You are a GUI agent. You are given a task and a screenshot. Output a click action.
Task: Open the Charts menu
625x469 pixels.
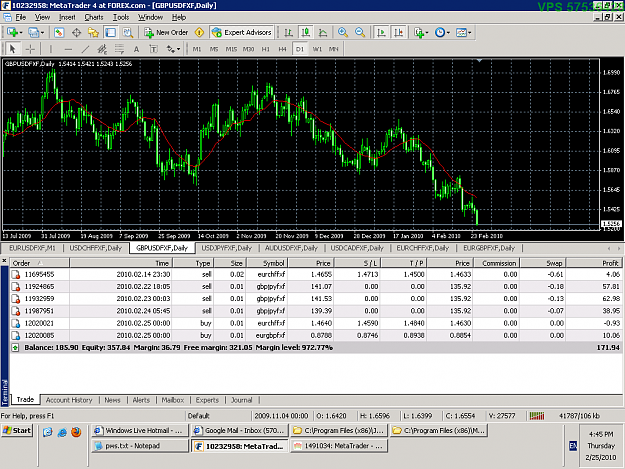[x=94, y=17]
